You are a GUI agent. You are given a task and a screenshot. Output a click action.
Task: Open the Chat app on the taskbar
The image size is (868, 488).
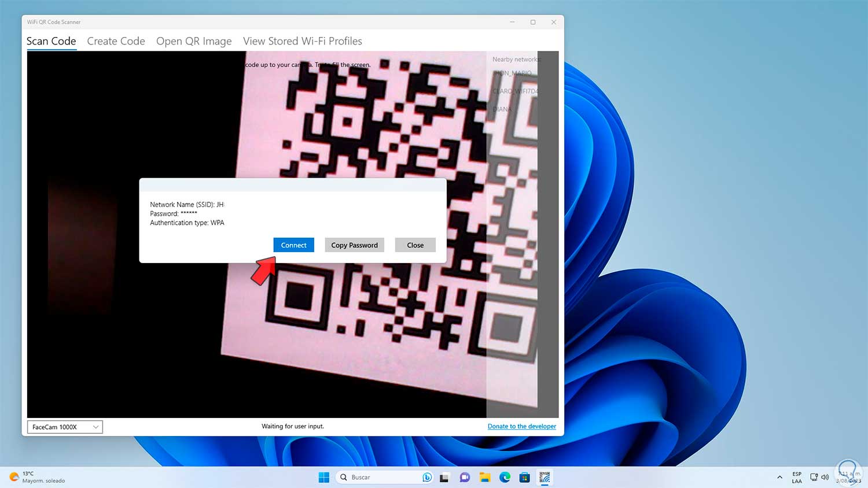(x=465, y=477)
